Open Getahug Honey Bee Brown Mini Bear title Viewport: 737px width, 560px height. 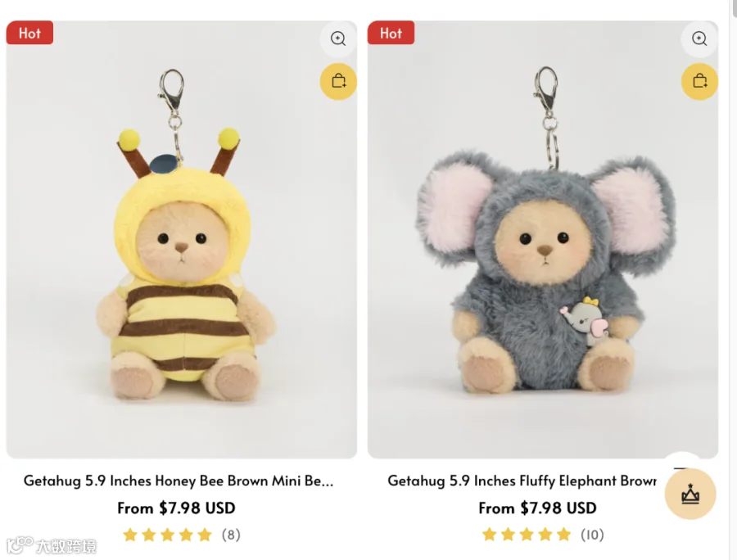(179, 481)
